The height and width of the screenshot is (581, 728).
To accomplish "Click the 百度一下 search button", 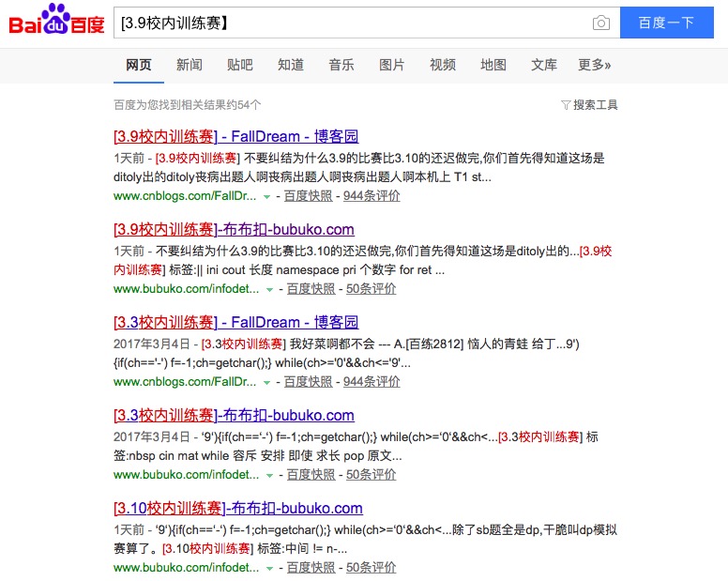I will (x=667, y=23).
